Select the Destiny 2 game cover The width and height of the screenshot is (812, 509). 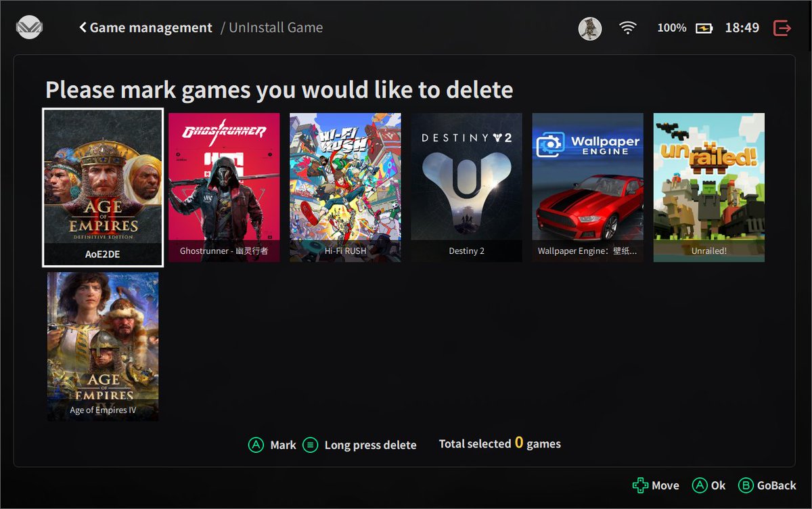pyautogui.click(x=467, y=187)
